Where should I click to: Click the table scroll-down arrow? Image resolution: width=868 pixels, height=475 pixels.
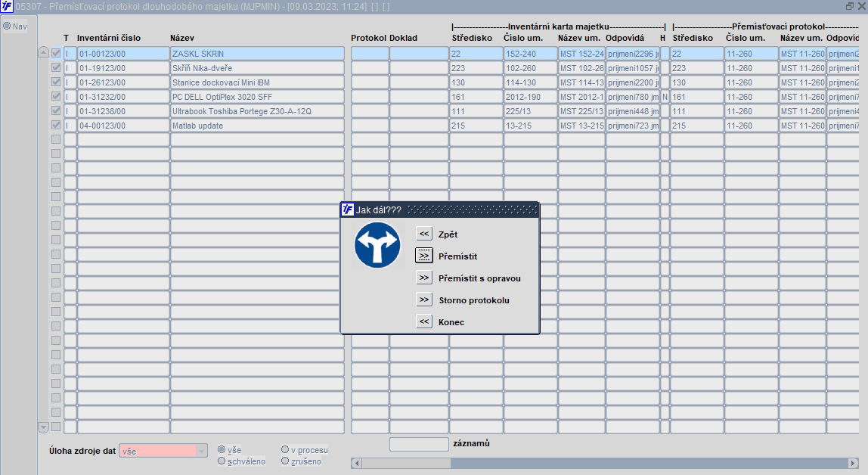pyautogui.click(x=44, y=427)
